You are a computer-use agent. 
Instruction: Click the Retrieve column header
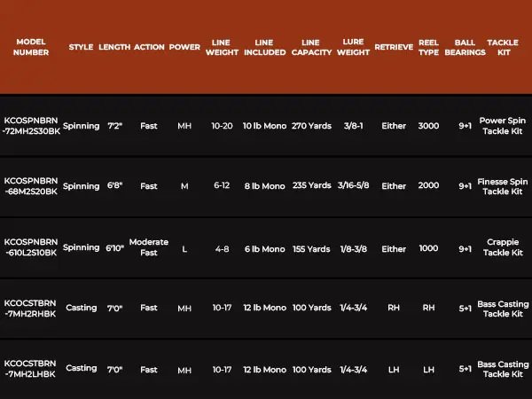click(x=394, y=47)
